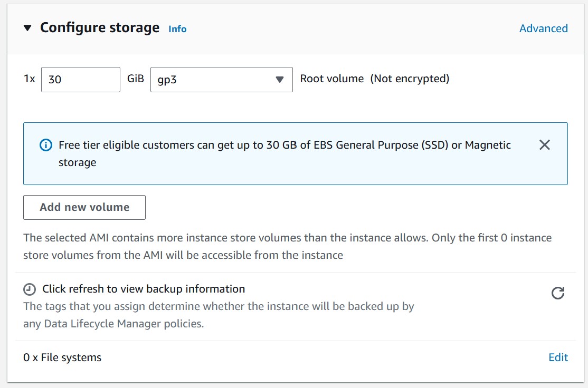Click the GiB unit label
The image size is (588, 388).
(136, 79)
